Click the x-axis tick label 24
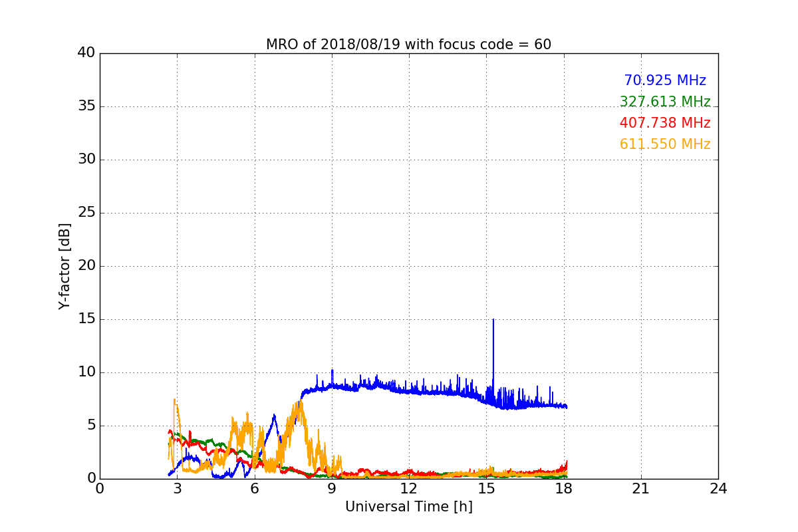Viewport: 798px width, 532px height. coord(718,488)
